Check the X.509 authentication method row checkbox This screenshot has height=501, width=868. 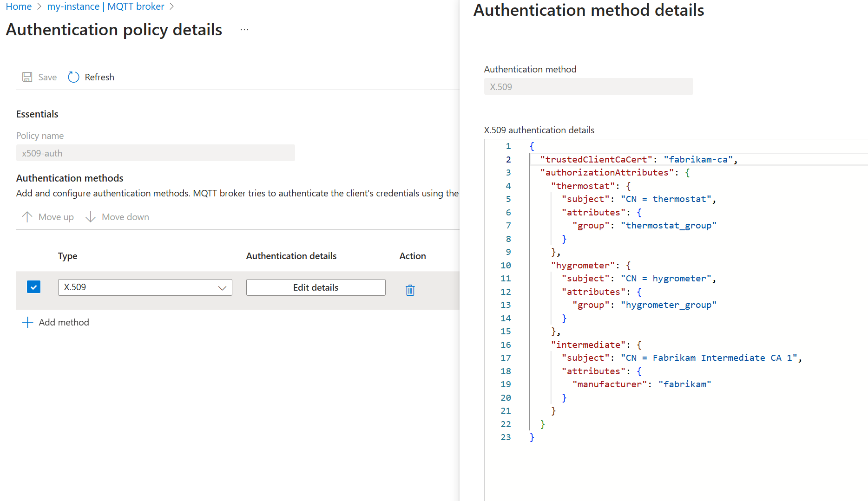click(x=33, y=286)
